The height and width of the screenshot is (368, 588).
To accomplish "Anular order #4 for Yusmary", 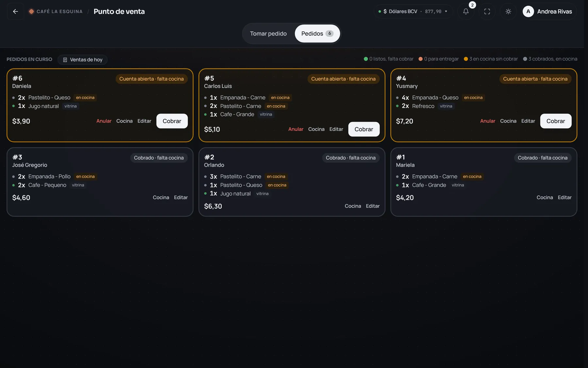I will tap(488, 121).
